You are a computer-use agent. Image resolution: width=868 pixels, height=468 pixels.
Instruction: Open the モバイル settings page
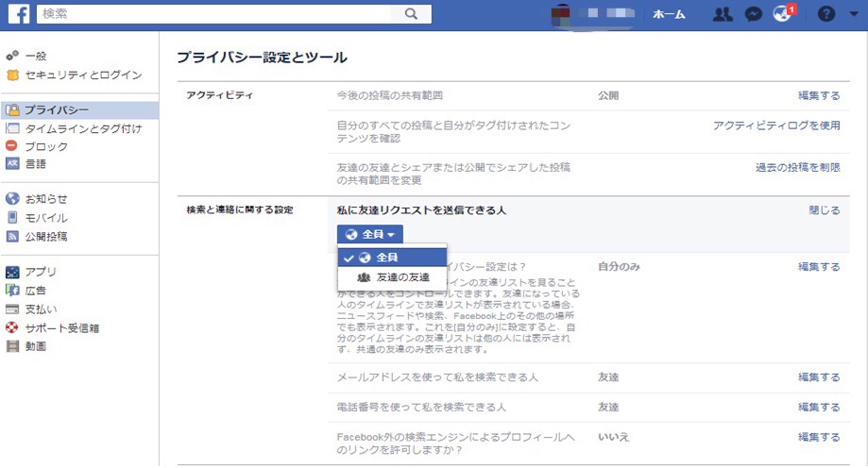[x=46, y=217]
